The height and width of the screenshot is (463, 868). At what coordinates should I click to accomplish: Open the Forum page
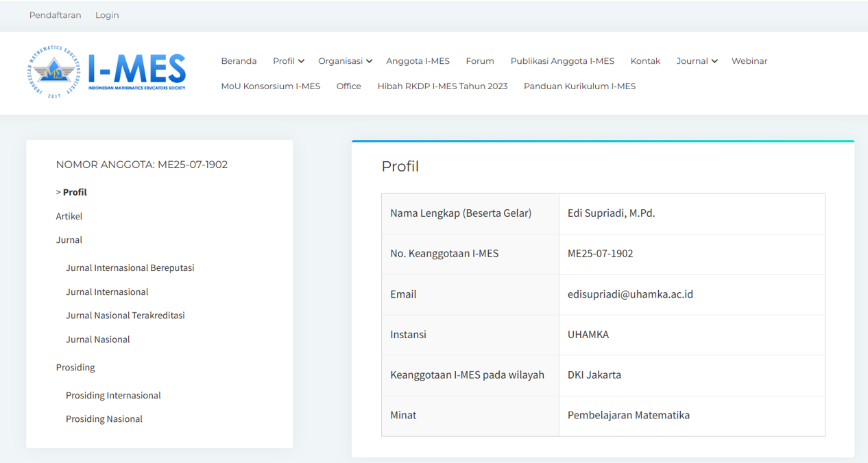click(x=480, y=61)
